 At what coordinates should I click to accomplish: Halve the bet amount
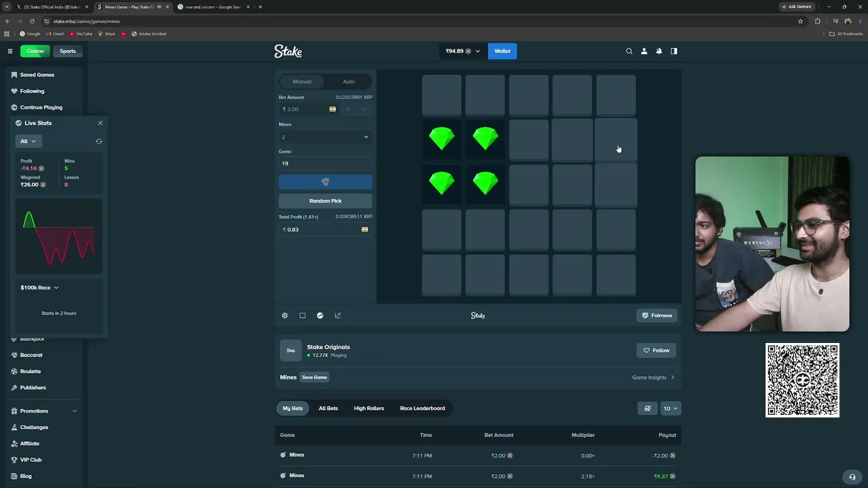coord(348,109)
